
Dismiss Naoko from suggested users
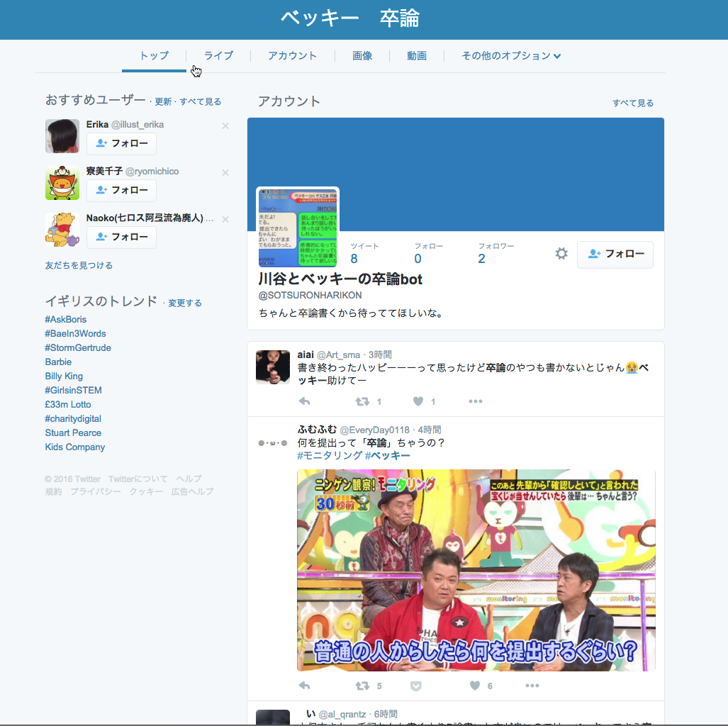click(225, 219)
